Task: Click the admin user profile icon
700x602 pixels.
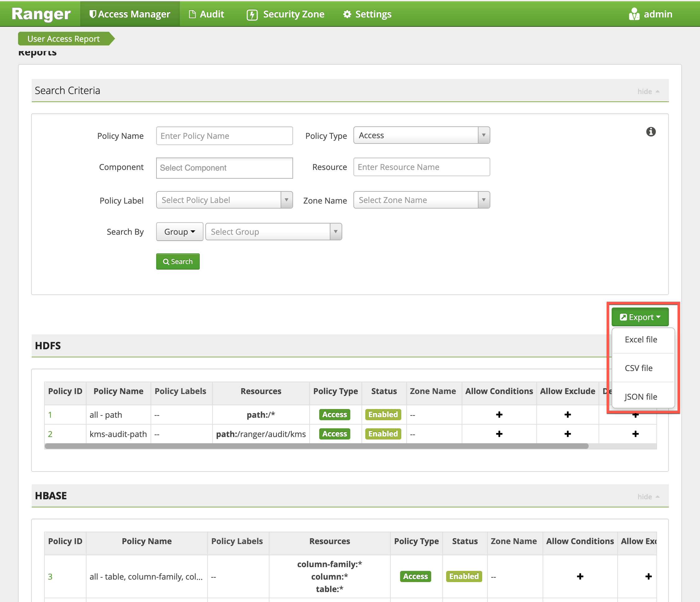Action: (x=634, y=14)
